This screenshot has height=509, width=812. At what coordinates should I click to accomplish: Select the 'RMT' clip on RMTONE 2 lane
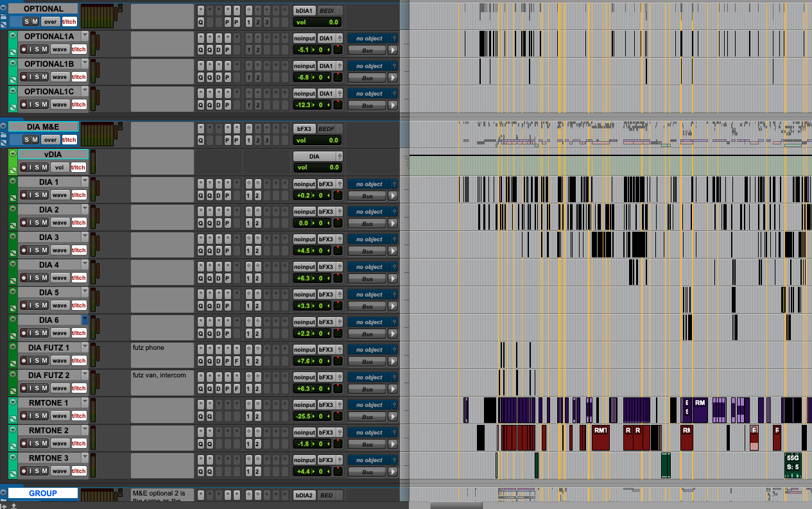[x=600, y=437]
